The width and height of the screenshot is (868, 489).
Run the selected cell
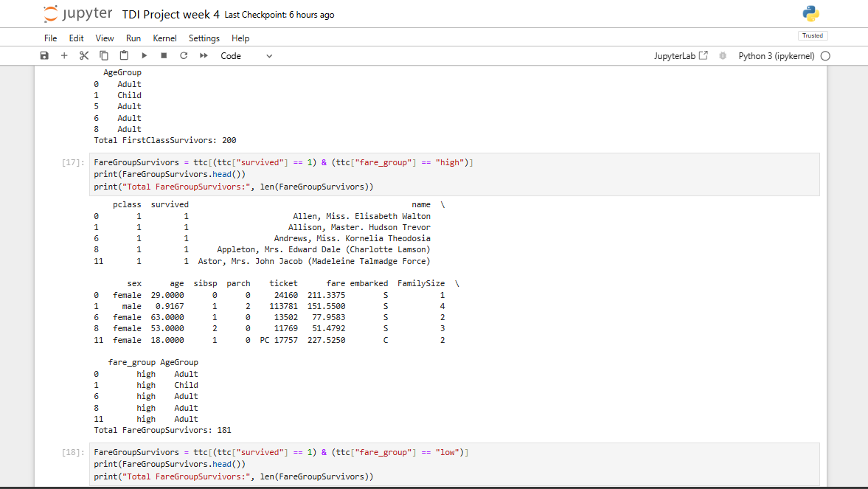point(144,55)
